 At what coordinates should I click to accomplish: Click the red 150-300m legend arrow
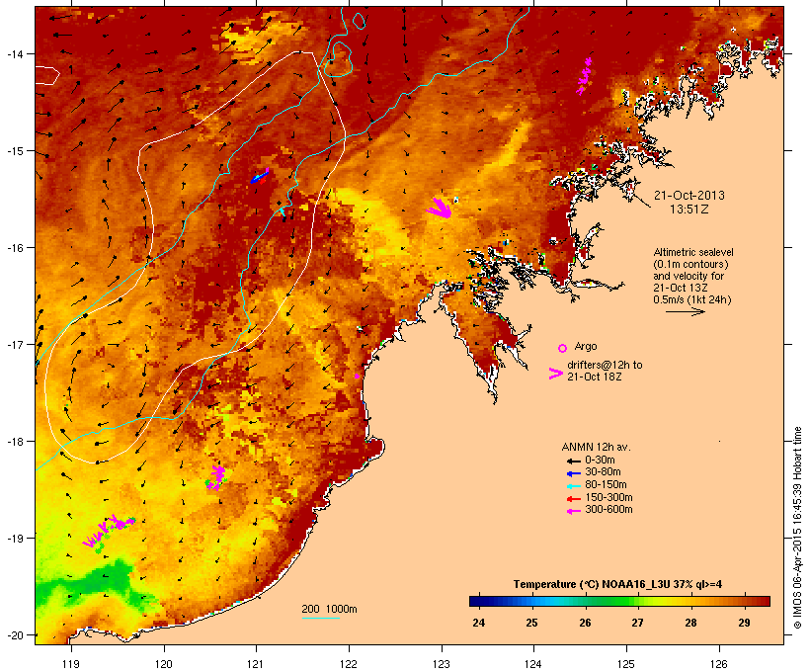(573, 498)
